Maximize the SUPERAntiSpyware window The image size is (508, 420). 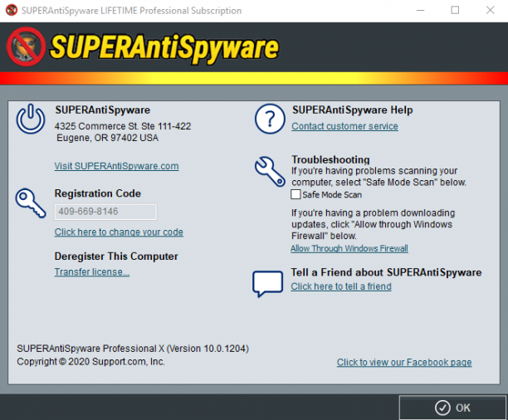pos(455,10)
